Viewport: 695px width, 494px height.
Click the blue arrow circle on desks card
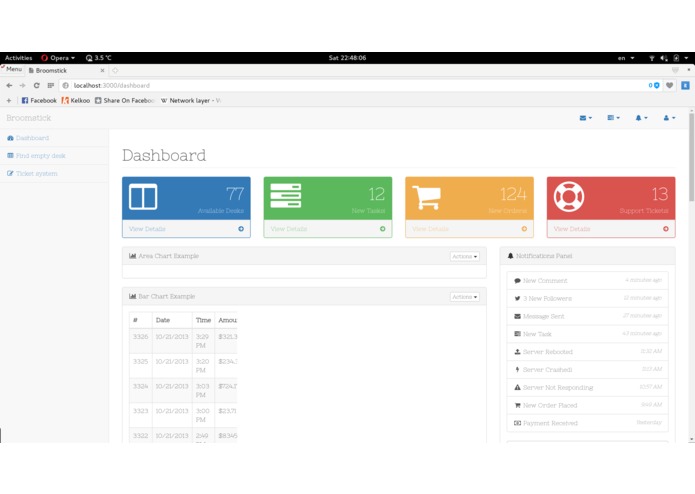241,229
